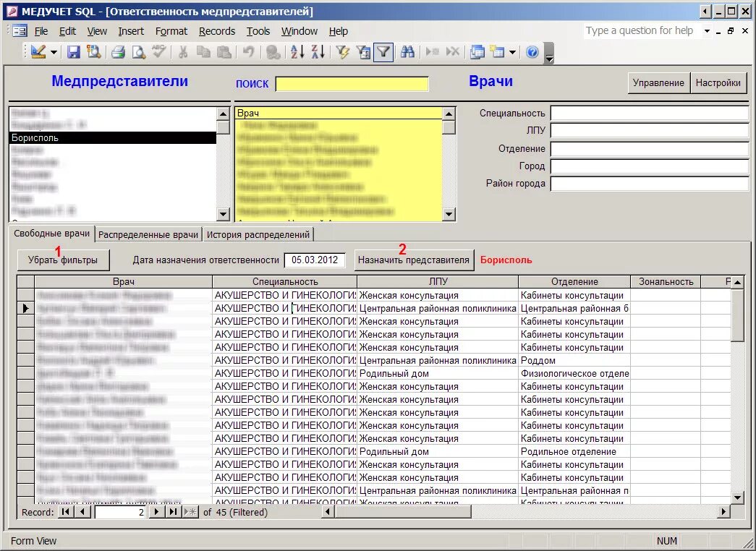Go to previous record navigation button
The width and height of the screenshot is (756, 551).
tap(82, 512)
